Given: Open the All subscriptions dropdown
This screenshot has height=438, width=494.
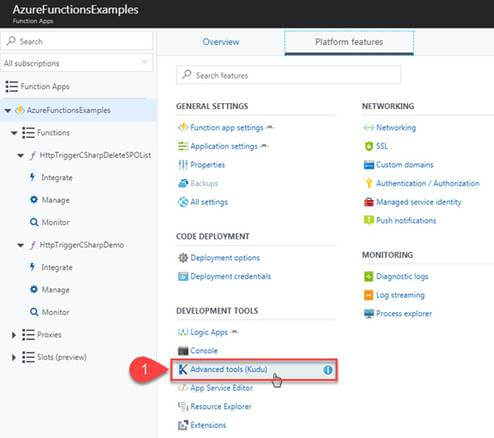Looking at the screenshot, I should click(77, 63).
